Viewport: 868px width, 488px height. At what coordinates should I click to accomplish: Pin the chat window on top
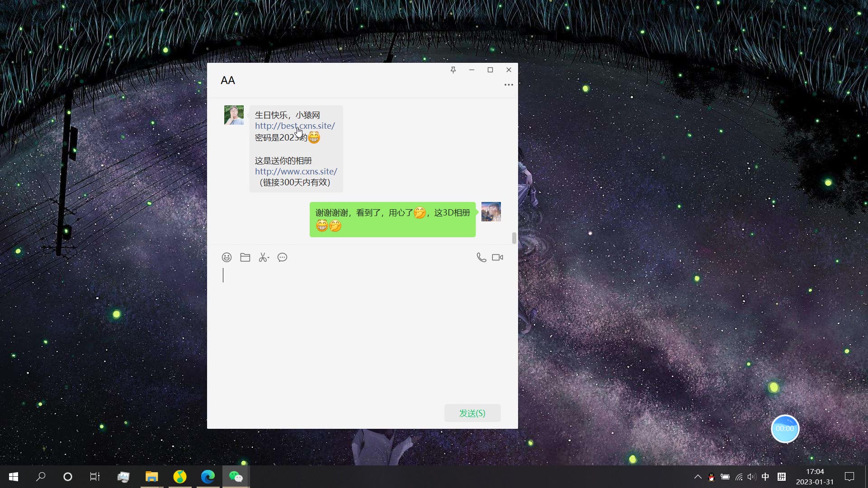tap(453, 70)
